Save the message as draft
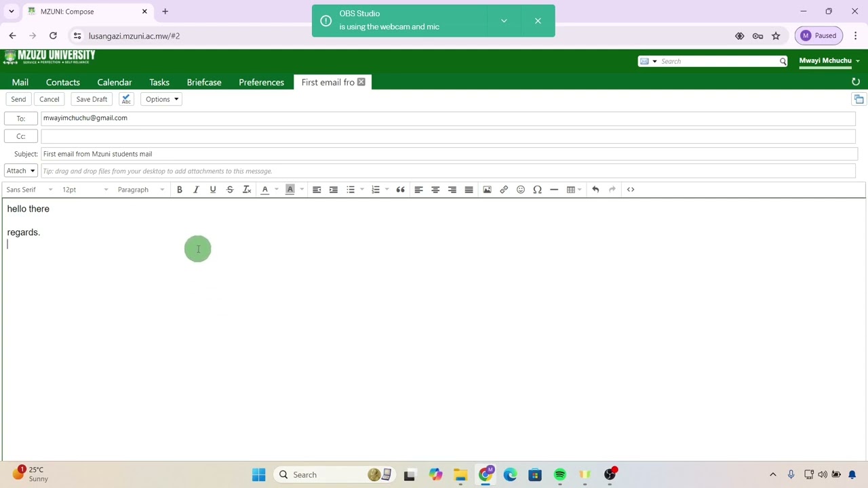Screen dimensions: 868x488 [x=92, y=99]
